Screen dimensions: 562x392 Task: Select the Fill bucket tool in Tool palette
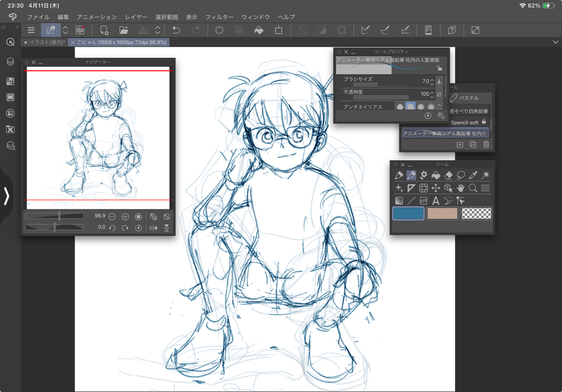click(436, 175)
